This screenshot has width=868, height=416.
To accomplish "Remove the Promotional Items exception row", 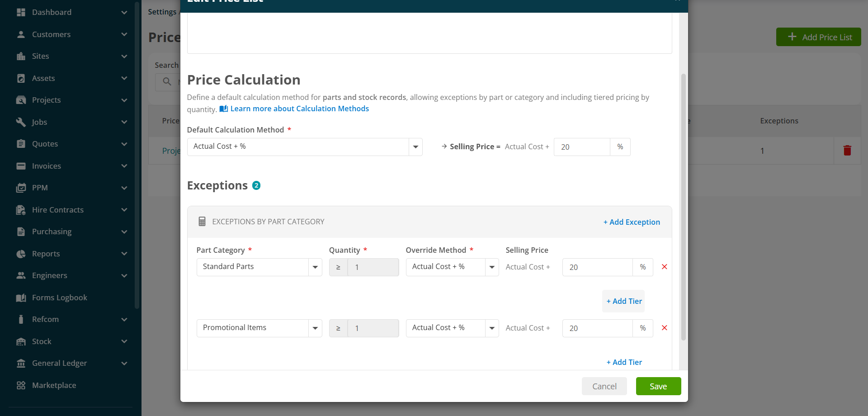I will pyautogui.click(x=665, y=328).
